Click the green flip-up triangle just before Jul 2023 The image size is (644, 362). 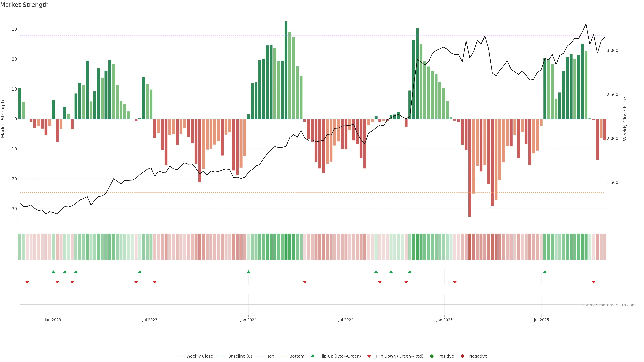(x=140, y=272)
